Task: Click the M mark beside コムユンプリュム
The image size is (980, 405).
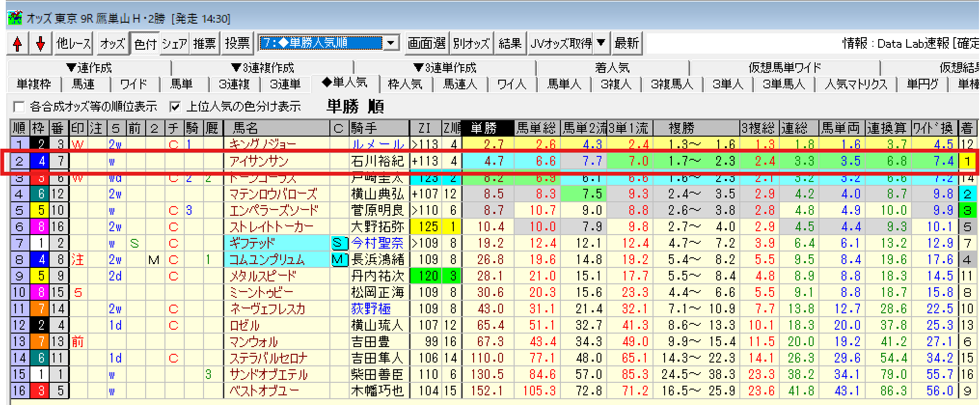Action: [x=339, y=260]
